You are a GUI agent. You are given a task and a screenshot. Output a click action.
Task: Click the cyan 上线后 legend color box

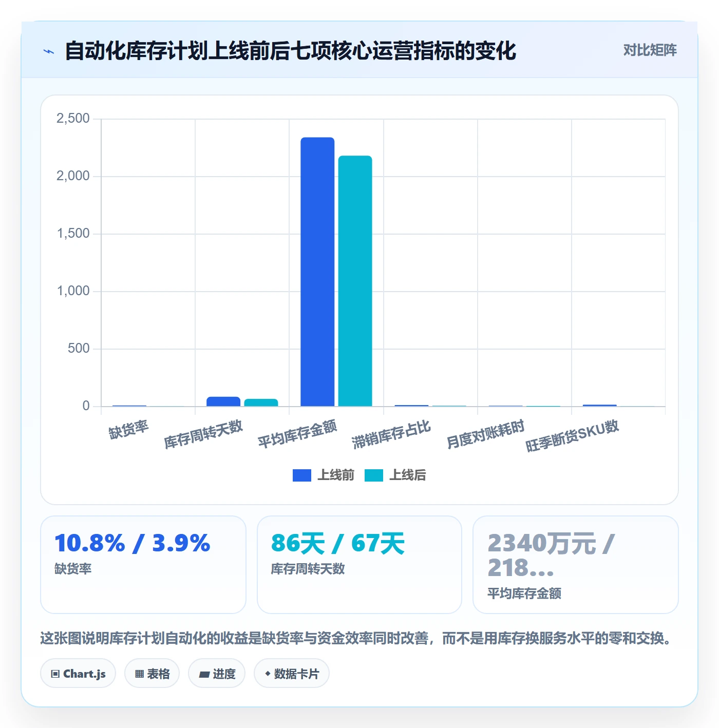click(x=374, y=475)
